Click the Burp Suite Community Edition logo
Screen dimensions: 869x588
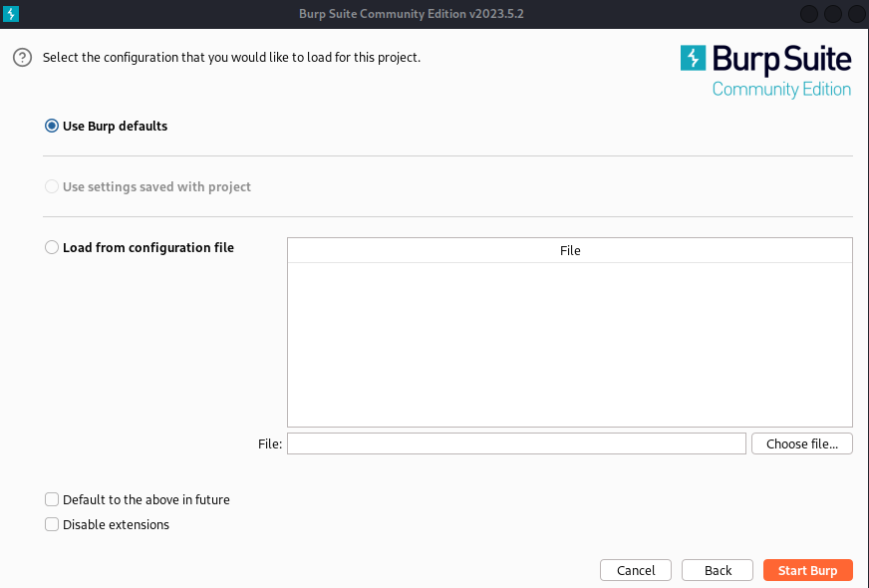(765, 71)
